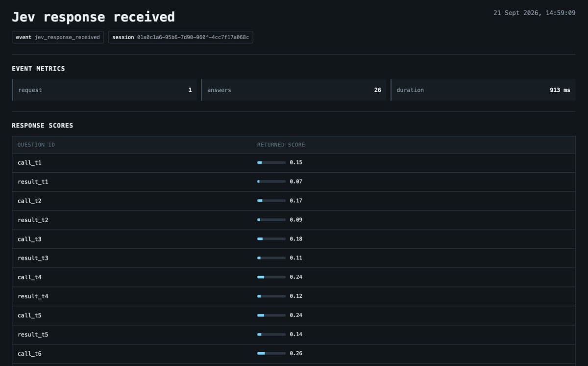Select the result_t3 row label

pos(33,258)
